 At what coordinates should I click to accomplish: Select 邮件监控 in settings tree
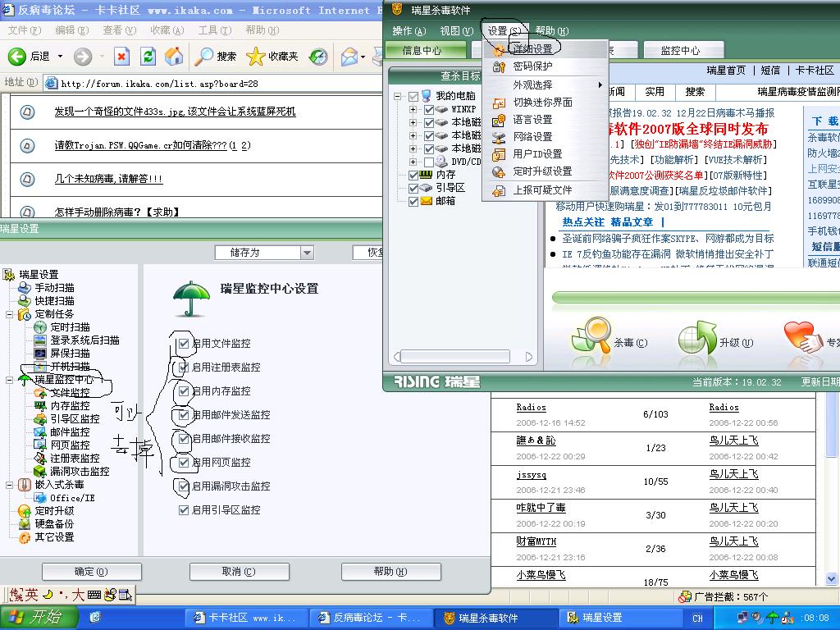[x=70, y=431]
